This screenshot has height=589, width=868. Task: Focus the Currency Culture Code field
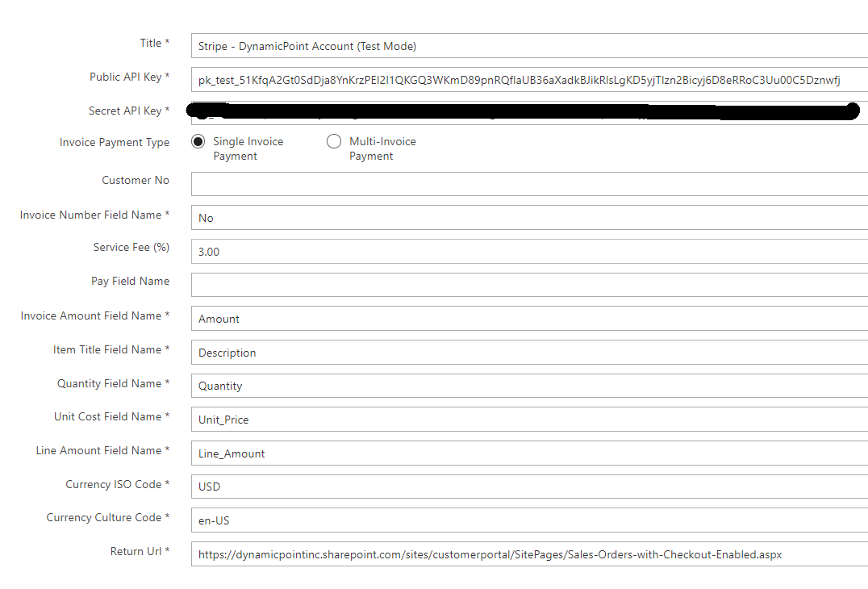[529, 520]
